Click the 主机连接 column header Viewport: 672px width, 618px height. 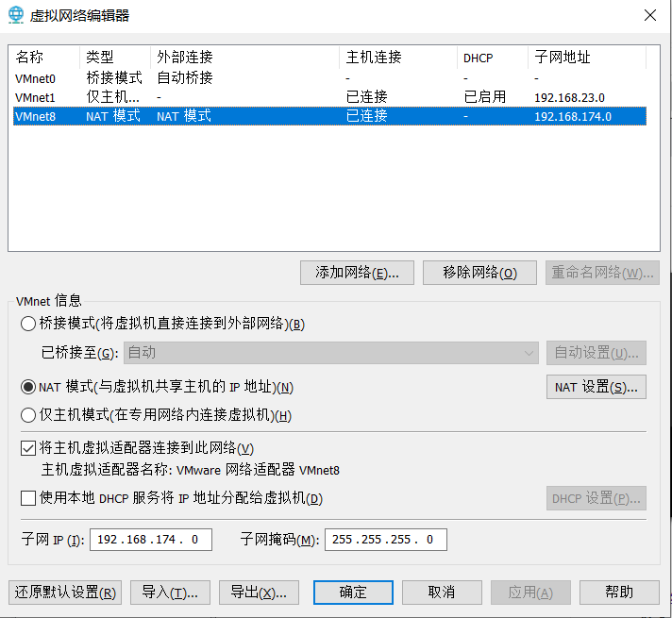(398, 57)
